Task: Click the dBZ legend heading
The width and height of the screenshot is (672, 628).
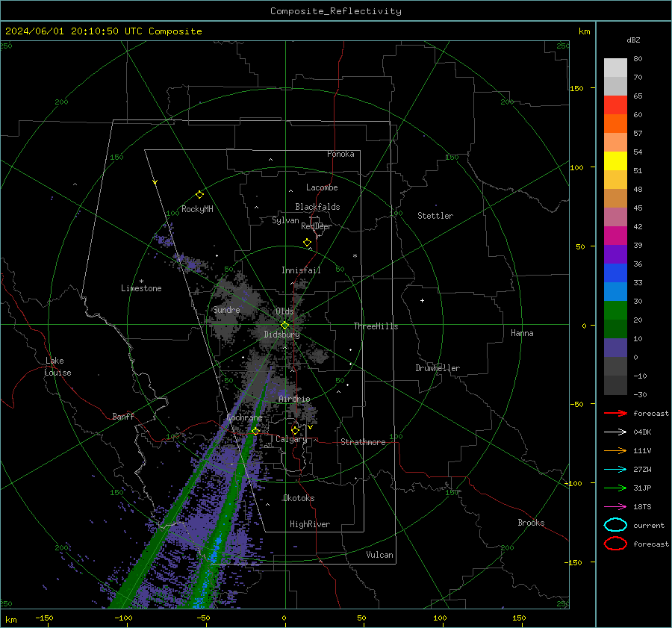Action: 633,40
